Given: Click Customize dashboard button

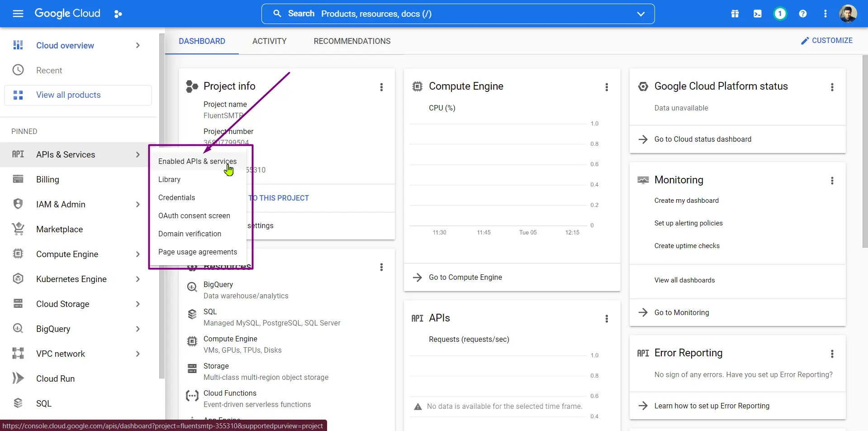Looking at the screenshot, I should (x=826, y=41).
